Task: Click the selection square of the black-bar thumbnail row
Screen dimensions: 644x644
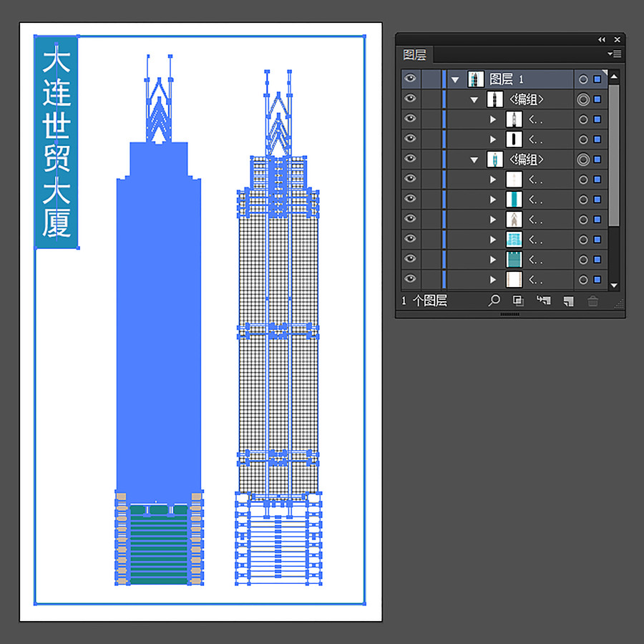Action: point(597,140)
